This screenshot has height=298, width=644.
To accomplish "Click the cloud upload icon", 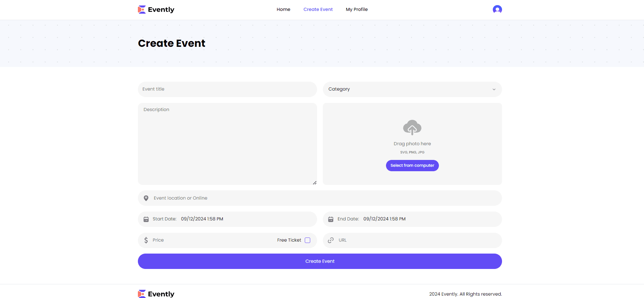I will 412,127.
